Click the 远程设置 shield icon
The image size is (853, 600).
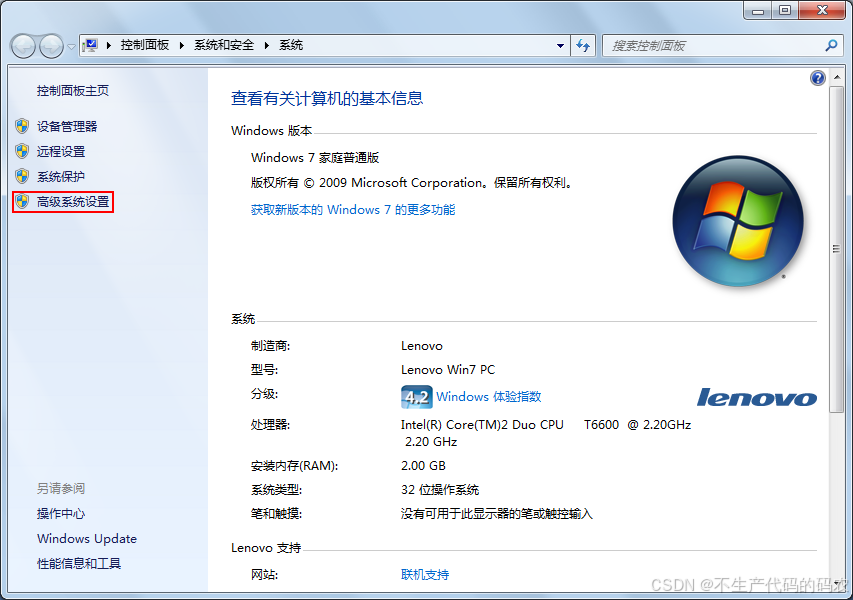pos(22,152)
